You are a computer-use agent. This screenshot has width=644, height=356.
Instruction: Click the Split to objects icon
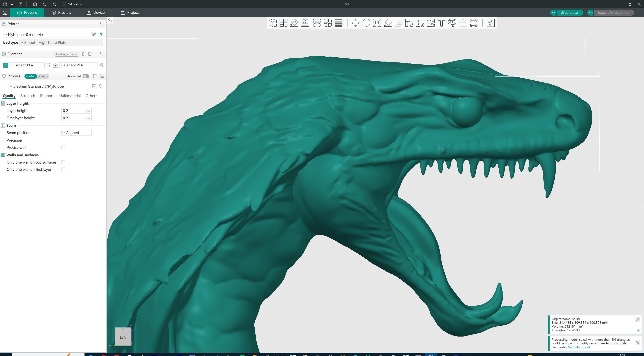[x=317, y=23]
